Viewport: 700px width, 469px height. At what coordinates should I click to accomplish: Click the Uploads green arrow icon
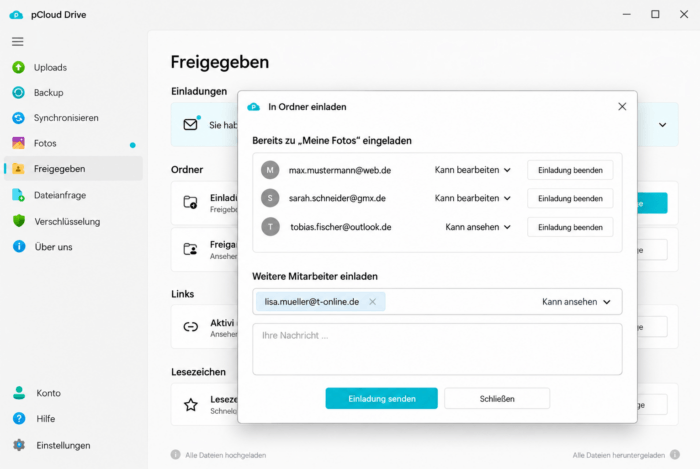18,67
